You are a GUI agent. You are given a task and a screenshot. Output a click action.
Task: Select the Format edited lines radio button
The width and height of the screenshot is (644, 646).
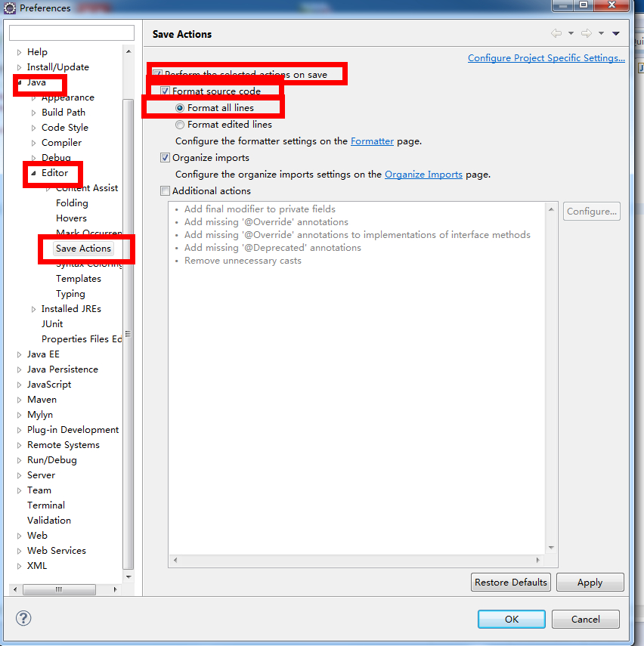click(180, 125)
